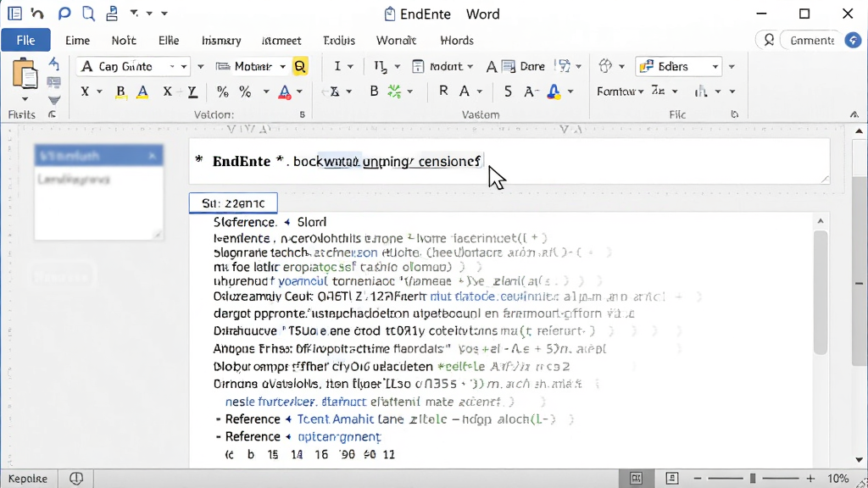
Task: Click the page search icon in title bar
Action: (88, 14)
